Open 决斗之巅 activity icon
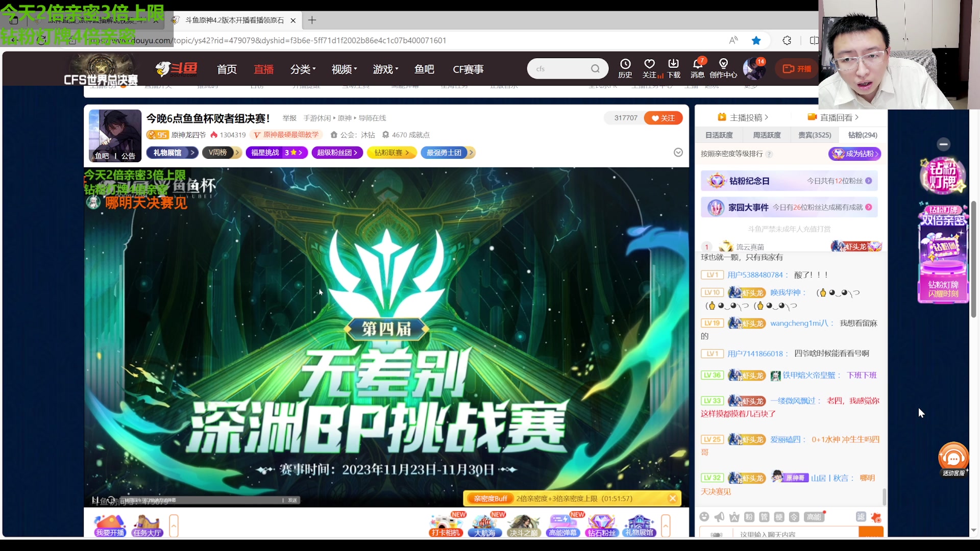980x551 pixels. [x=524, y=525]
